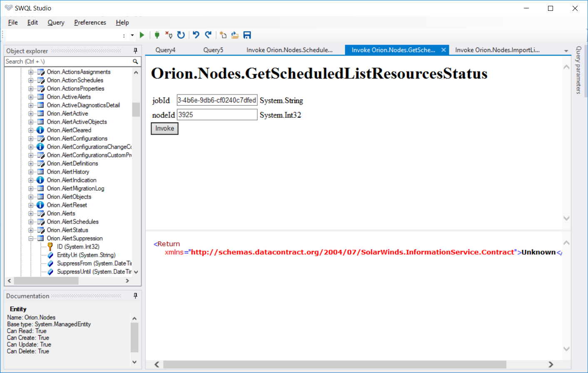Open the File menu
The width and height of the screenshot is (588, 373).
click(x=13, y=22)
